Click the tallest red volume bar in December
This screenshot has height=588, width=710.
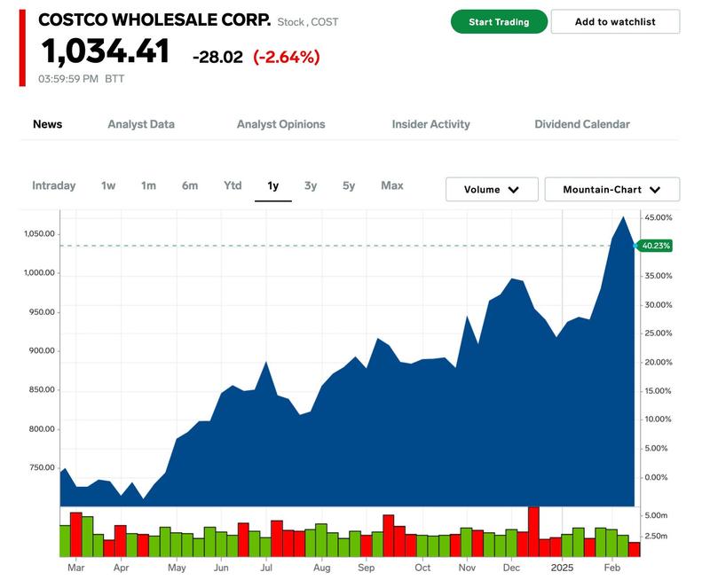(x=533, y=530)
